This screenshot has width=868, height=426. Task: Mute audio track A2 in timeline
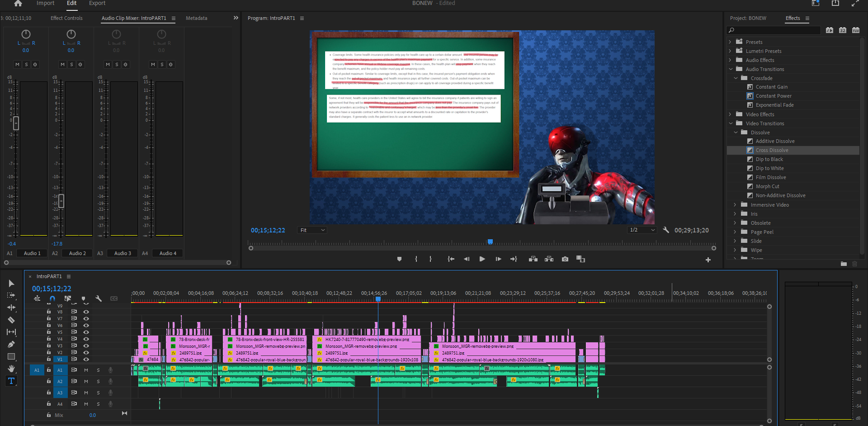tap(86, 381)
